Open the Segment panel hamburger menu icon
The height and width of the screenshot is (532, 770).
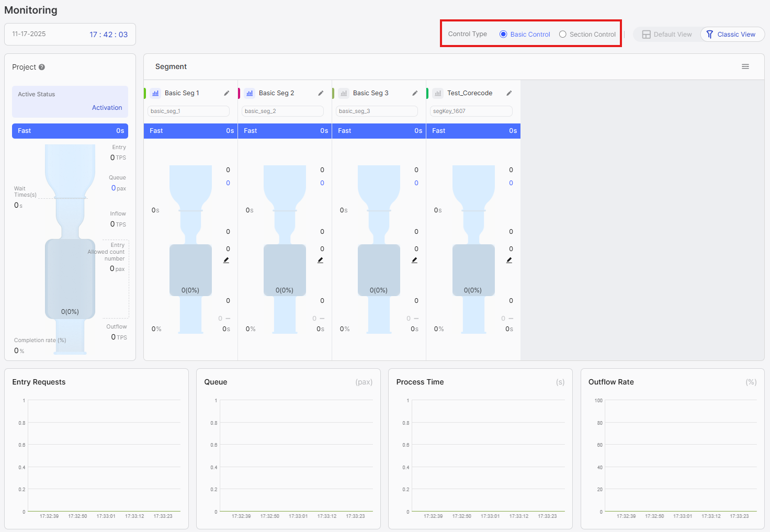coord(745,66)
